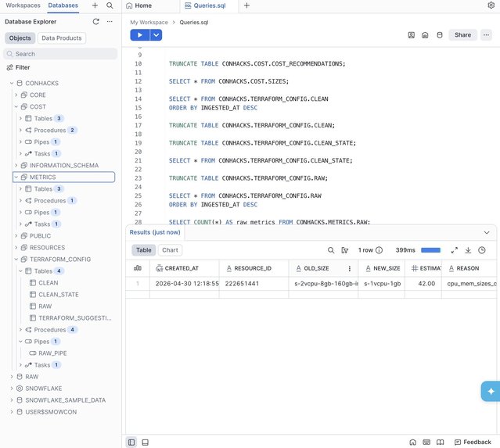Collapse the CONHACKS database

click(x=12, y=83)
